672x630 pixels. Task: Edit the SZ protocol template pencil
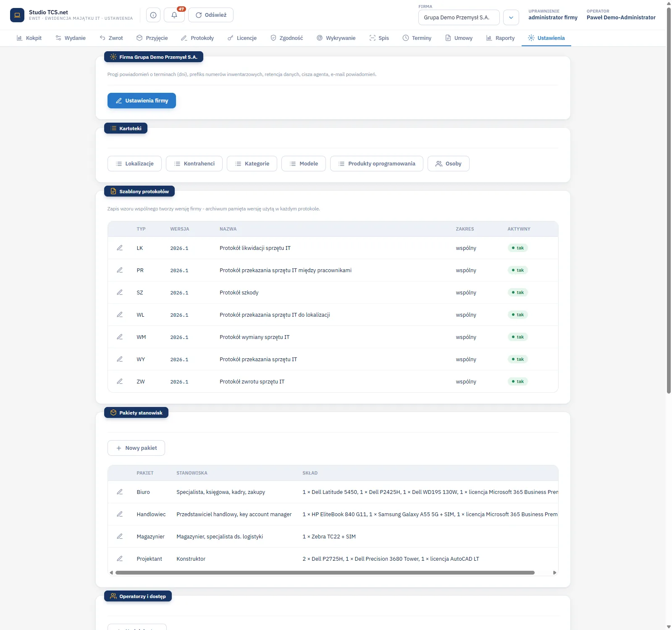click(120, 292)
